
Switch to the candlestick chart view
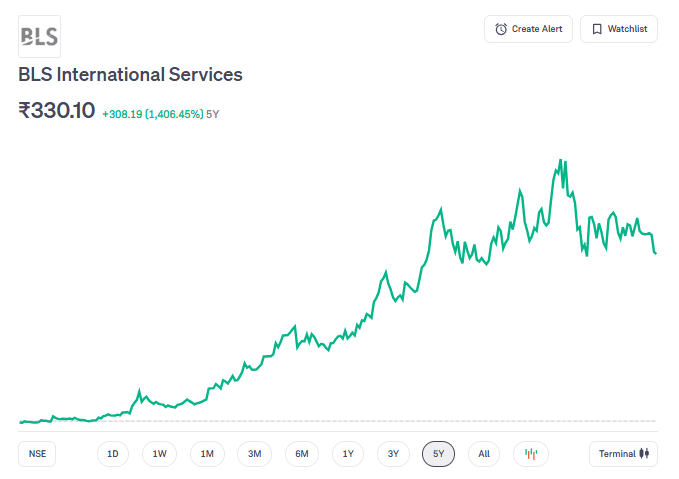tap(531, 454)
